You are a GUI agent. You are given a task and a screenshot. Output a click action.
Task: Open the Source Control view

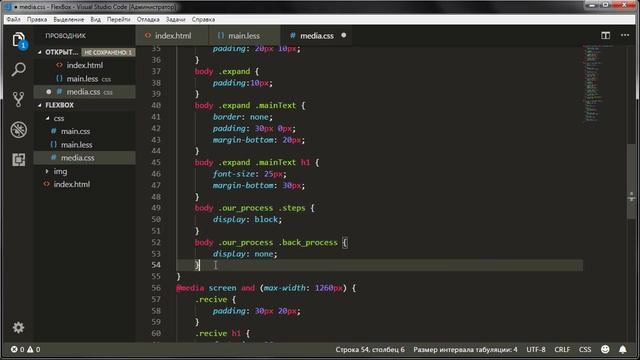tap(18, 99)
